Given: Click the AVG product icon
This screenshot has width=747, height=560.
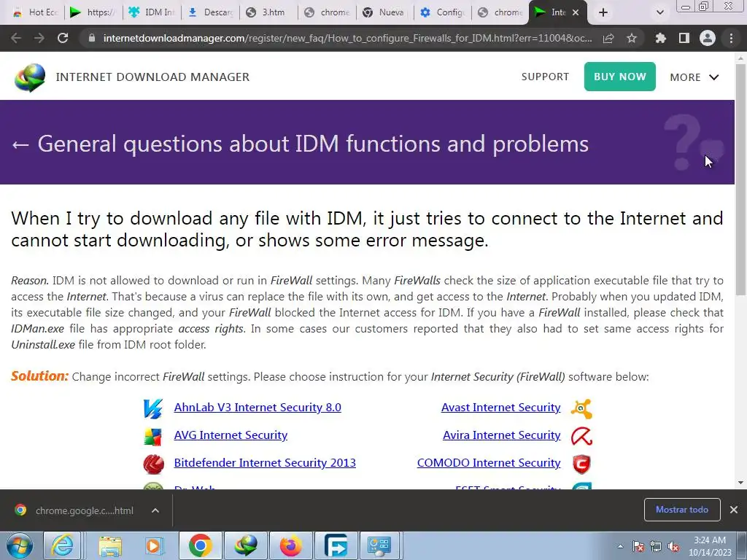Looking at the screenshot, I should pyautogui.click(x=153, y=436).
